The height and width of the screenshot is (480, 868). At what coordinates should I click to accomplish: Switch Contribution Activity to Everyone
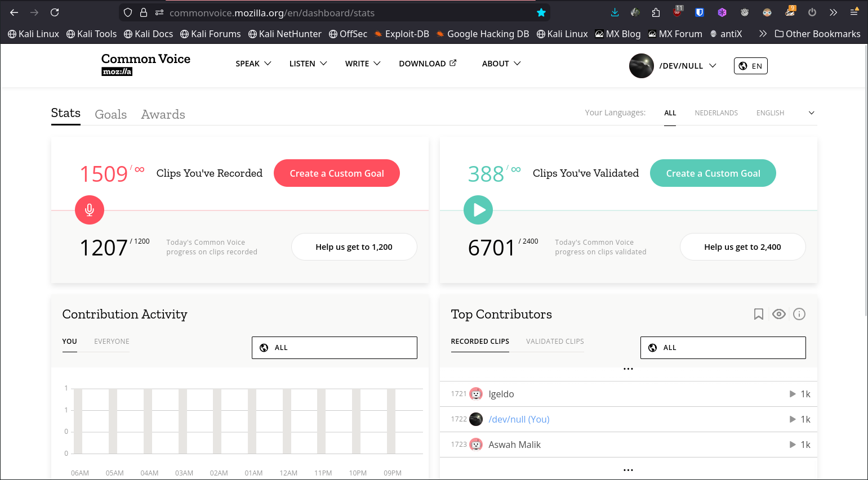point(112,342)
